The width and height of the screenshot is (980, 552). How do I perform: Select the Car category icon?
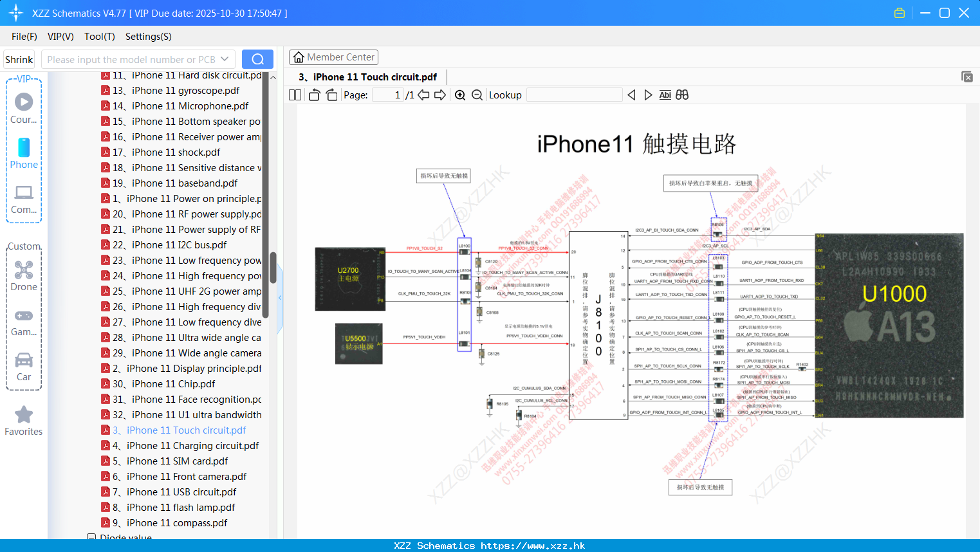click(x=24, y=367)
